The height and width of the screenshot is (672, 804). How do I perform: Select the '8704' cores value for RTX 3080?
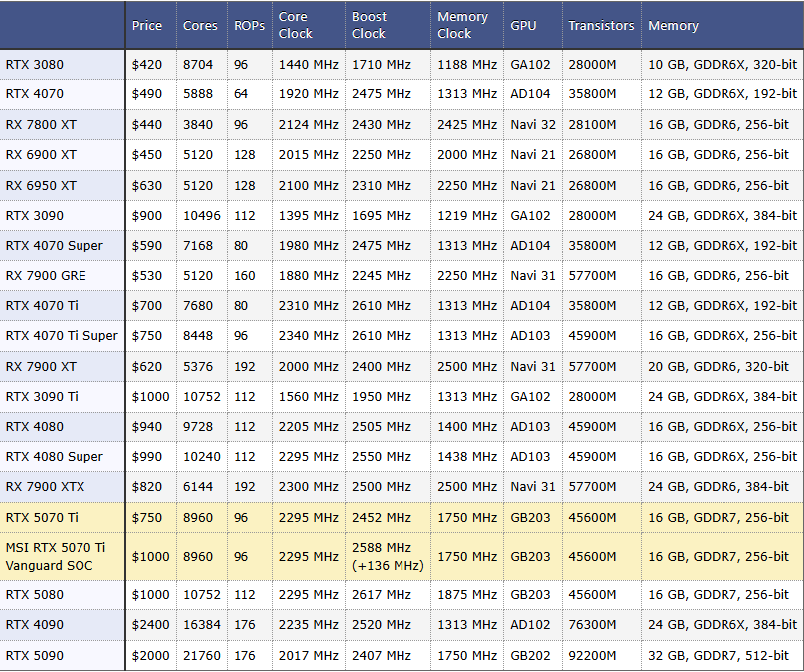198,65
